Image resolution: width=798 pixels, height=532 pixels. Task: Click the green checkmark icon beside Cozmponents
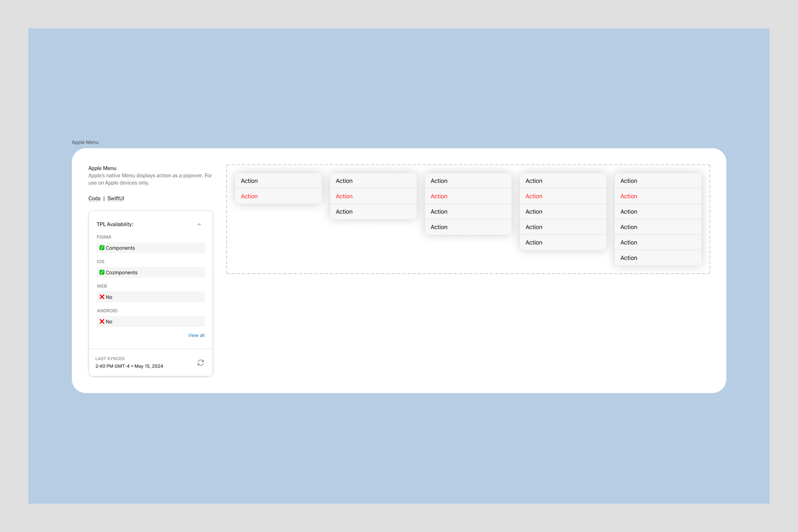pos(102,272)
